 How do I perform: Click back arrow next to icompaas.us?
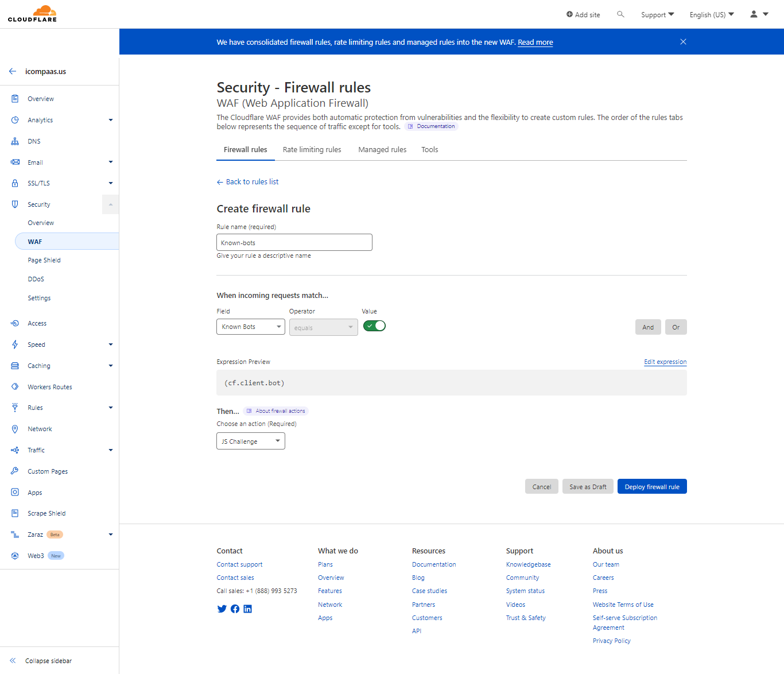coord(13,72)
